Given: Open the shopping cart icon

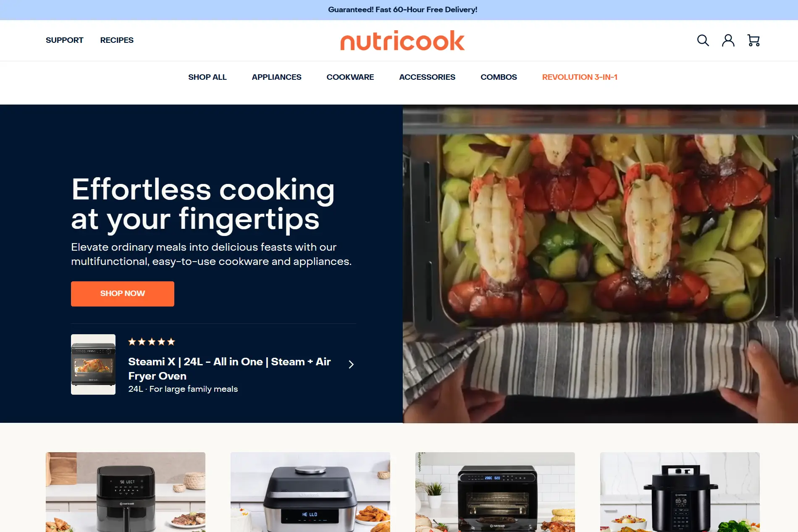Looking at the screenshot, I should point(753,40).
